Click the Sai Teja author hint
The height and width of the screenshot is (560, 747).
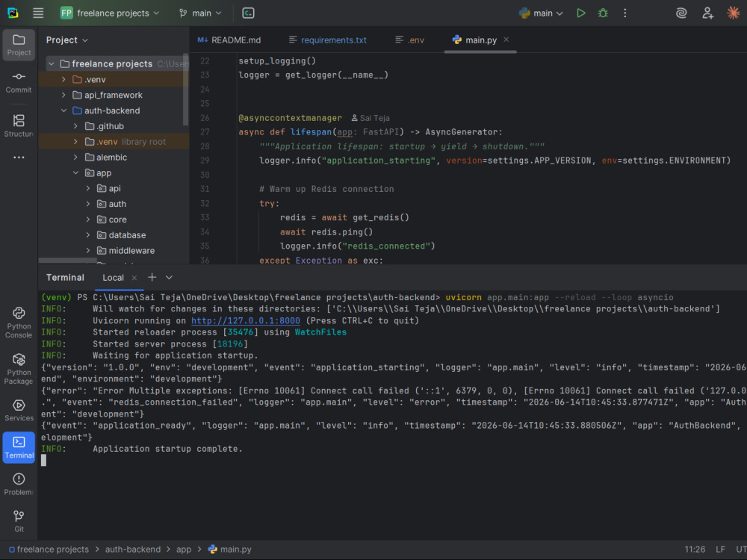pyautogui.click(x=371, y=118)
